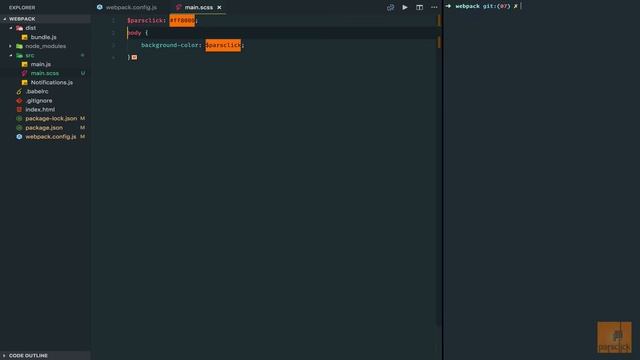640x360 pixels.
Task: Collapse the src folder arrow
Action: click(11, 55)
